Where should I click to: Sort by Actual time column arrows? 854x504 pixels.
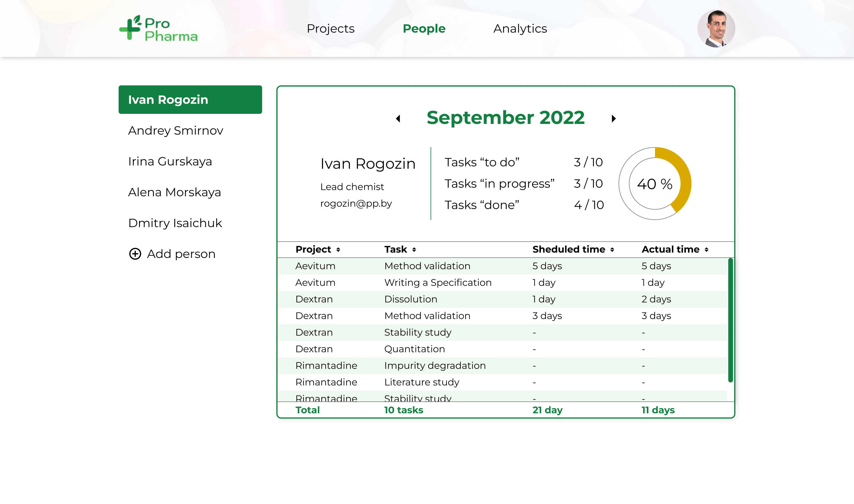[x=707, y=250]
